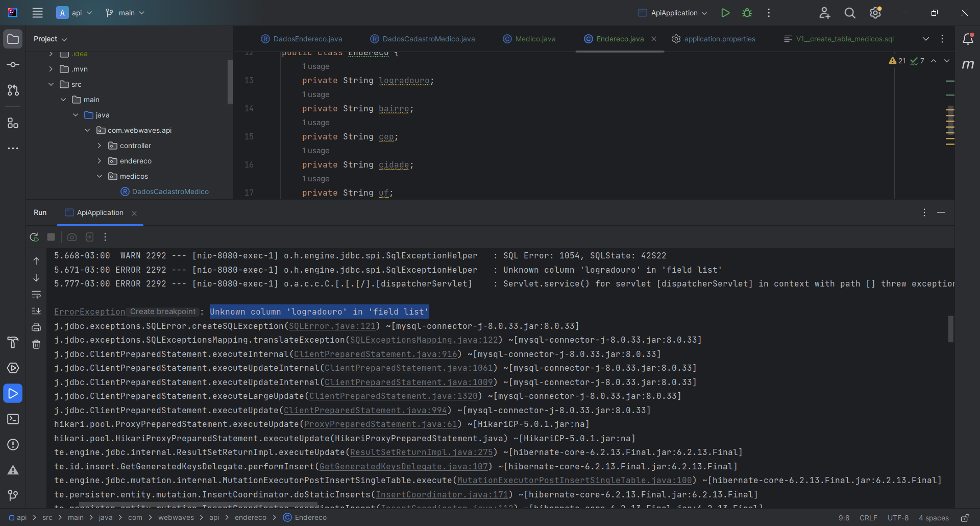This screenshot has width=980, height=526.
Task: Show hidden editor tabs dropdown
Action: click(926, 39)
